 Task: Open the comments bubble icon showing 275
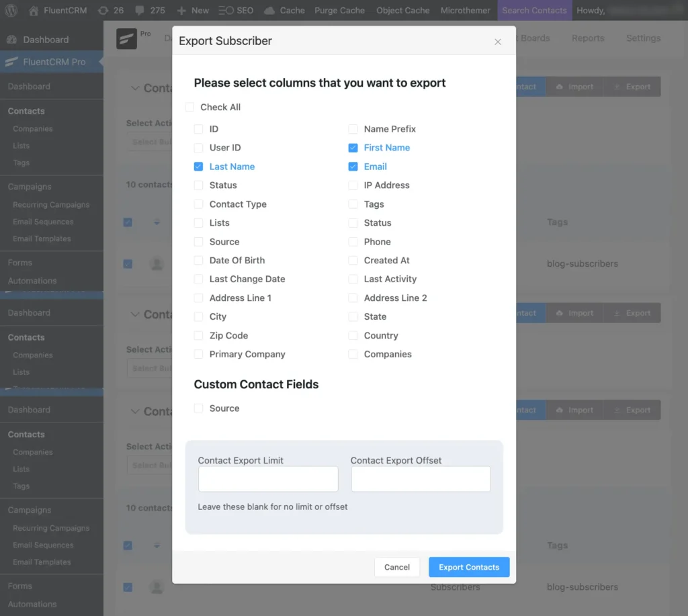140,11
